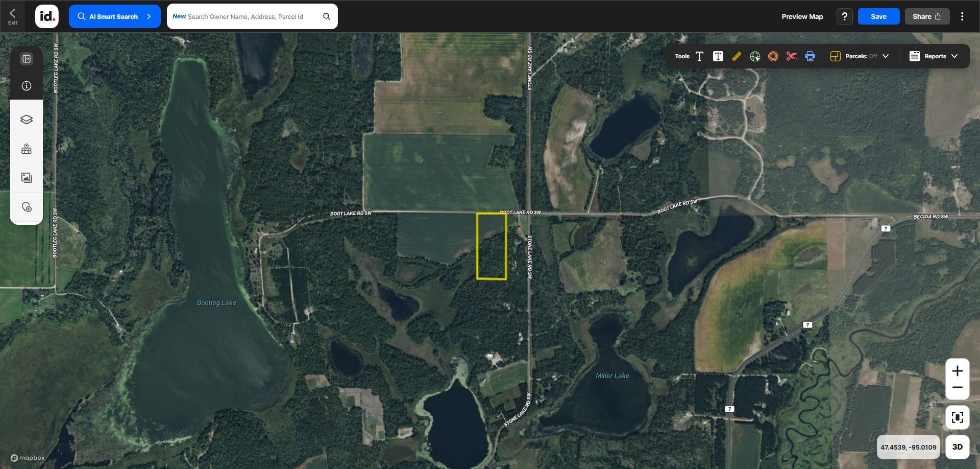Activate the red scissors clip tool
Image resolution: width=980 pixels, height=469 pixels.
pos(792,56)
